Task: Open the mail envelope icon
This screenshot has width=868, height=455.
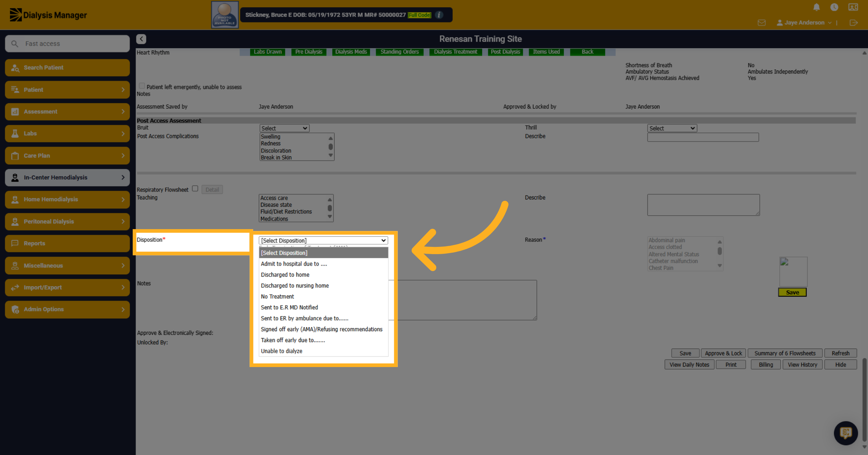Action: pos(761,22)
